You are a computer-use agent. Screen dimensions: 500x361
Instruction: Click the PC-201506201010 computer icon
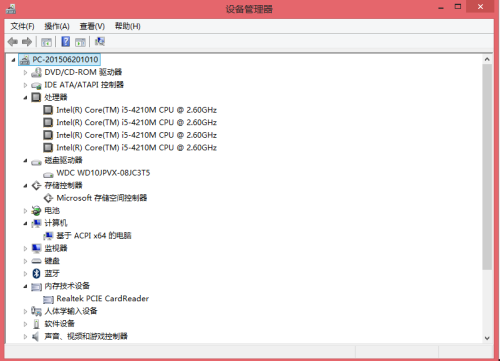(x=25, y=60)
